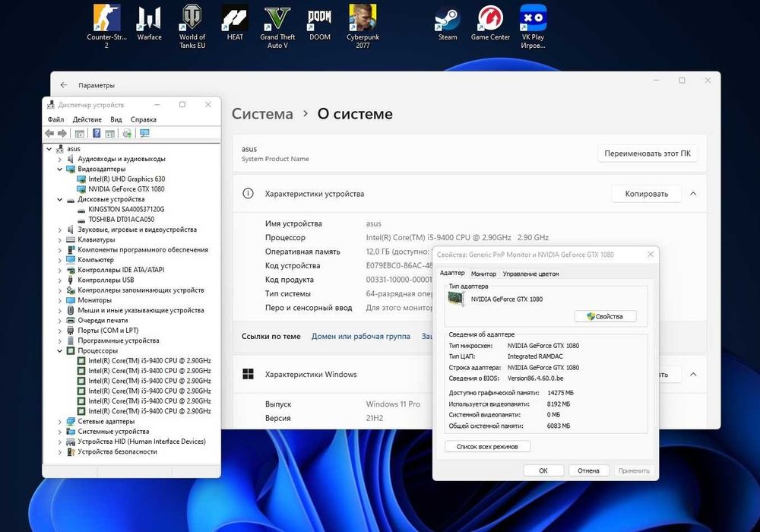Select Мониторы in device tree
This screenshot has width=760, height=532.
(94, 300)
